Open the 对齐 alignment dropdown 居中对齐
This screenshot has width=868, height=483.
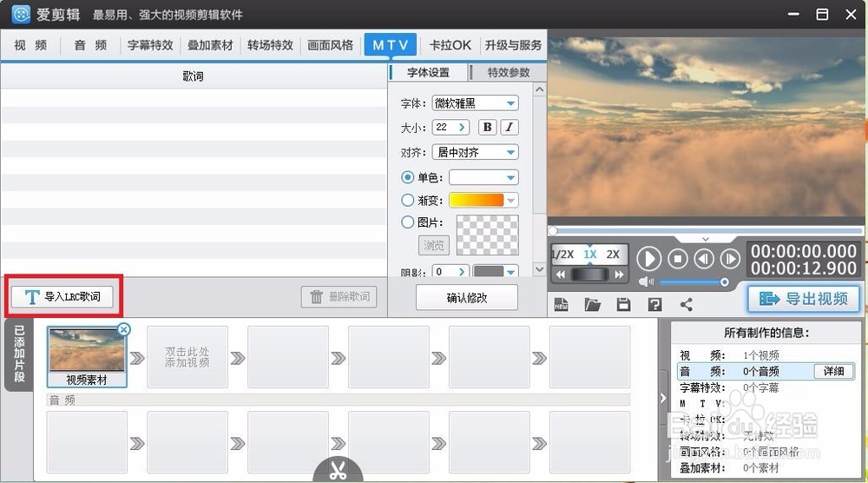[475, 152]
